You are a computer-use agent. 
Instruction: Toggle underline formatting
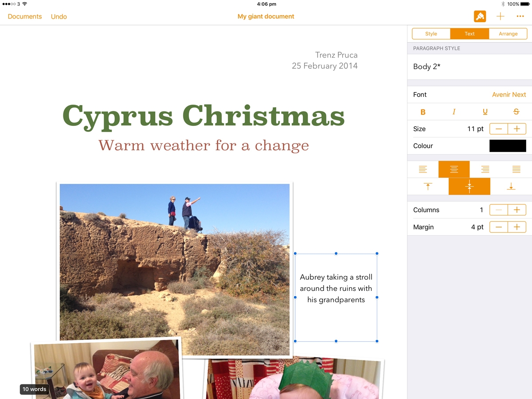(x=485, y=112)
